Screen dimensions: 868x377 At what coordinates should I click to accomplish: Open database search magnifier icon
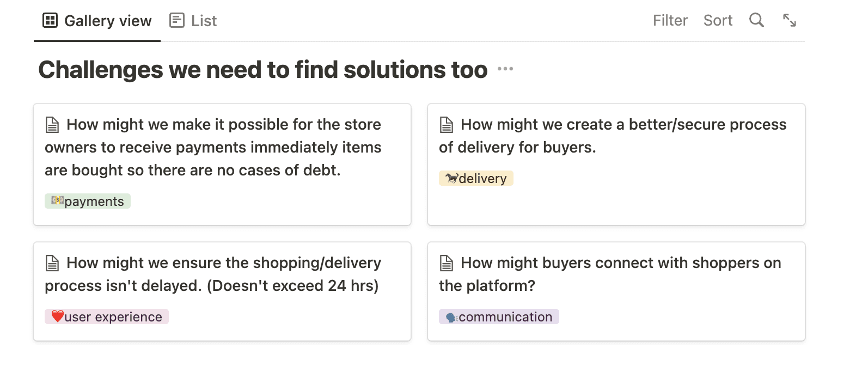tap(756, 21)
